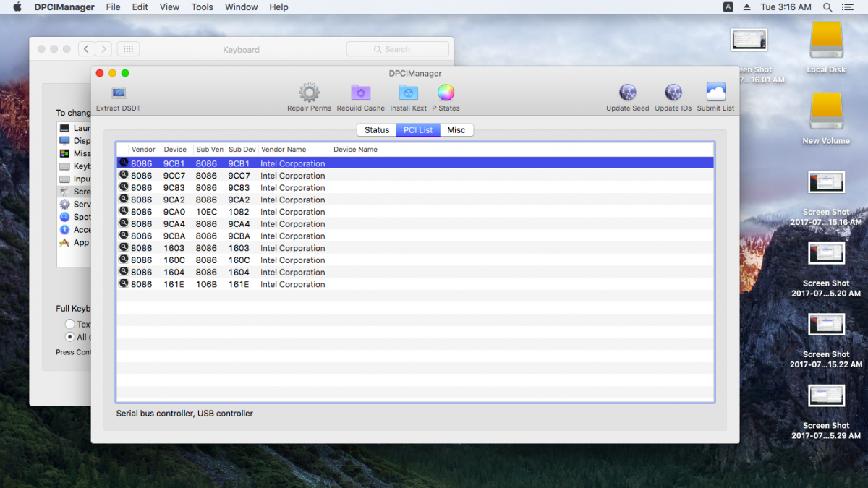The height and width of the screenshot is (488, 868).
Task: Open the Tools menu in menu bar
Action: 202,7
